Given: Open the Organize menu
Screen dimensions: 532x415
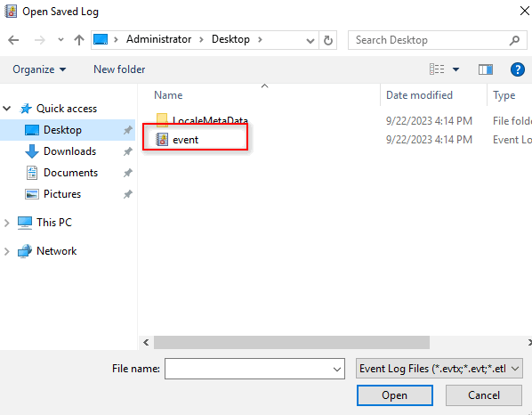Looking at the screenshot, I should [39, 69].
